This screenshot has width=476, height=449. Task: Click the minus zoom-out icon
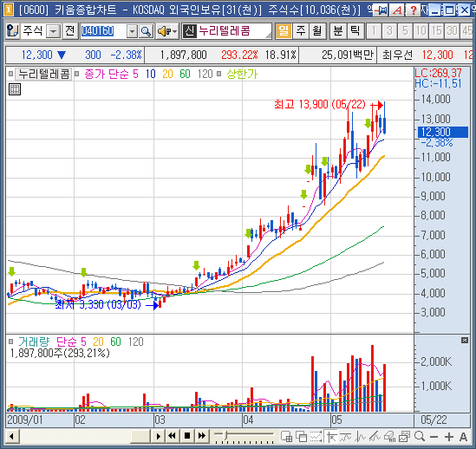click(x=434, y=437)
